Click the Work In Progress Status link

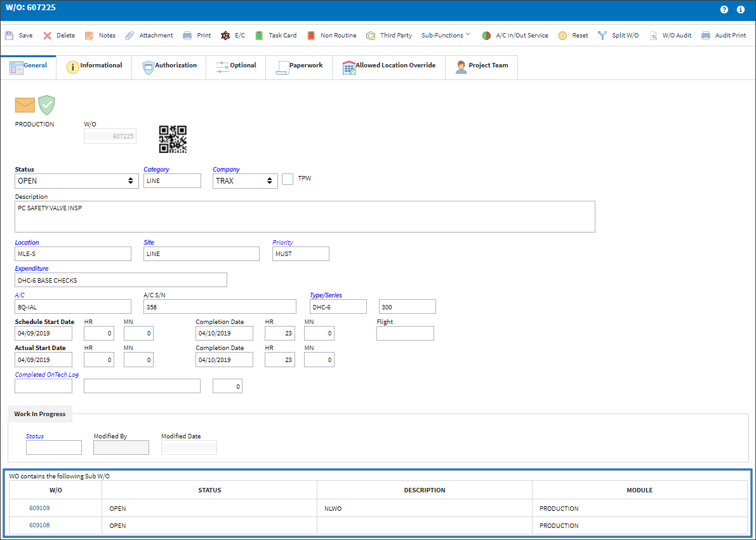point(35,436)
